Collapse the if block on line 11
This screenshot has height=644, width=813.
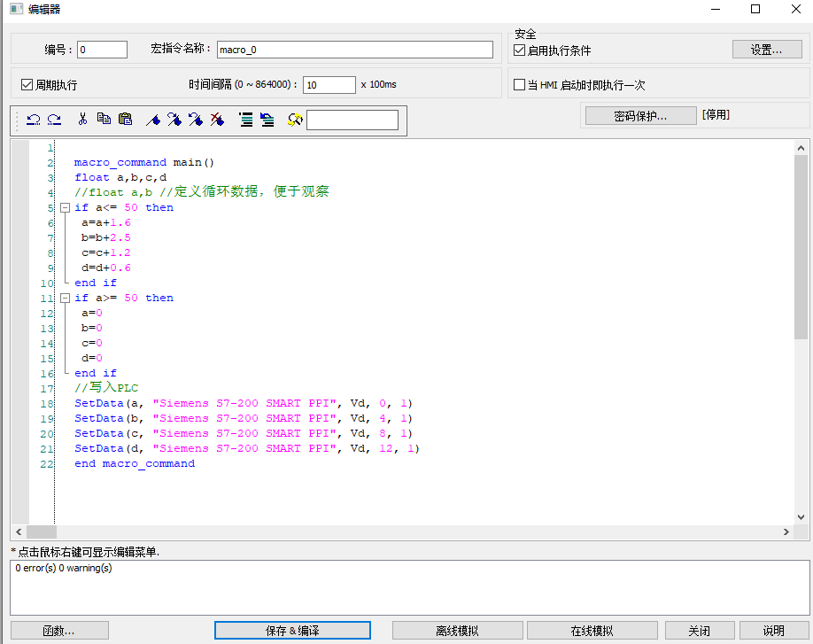[x=65, y=299]
